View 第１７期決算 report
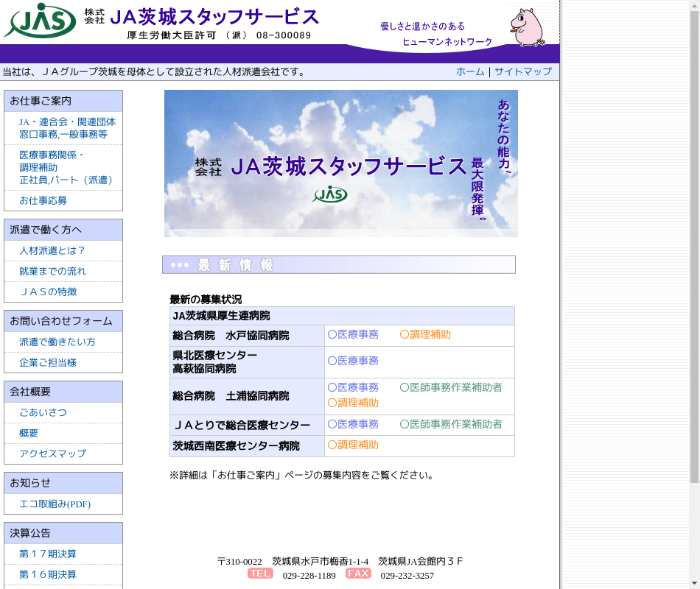Screen dimensions: 700x589 [x=48, y=554]
